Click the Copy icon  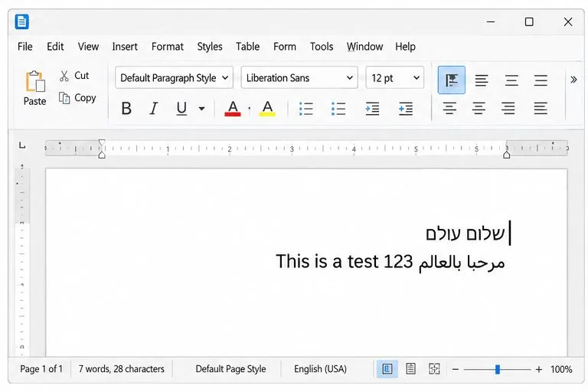click(64, 98)
